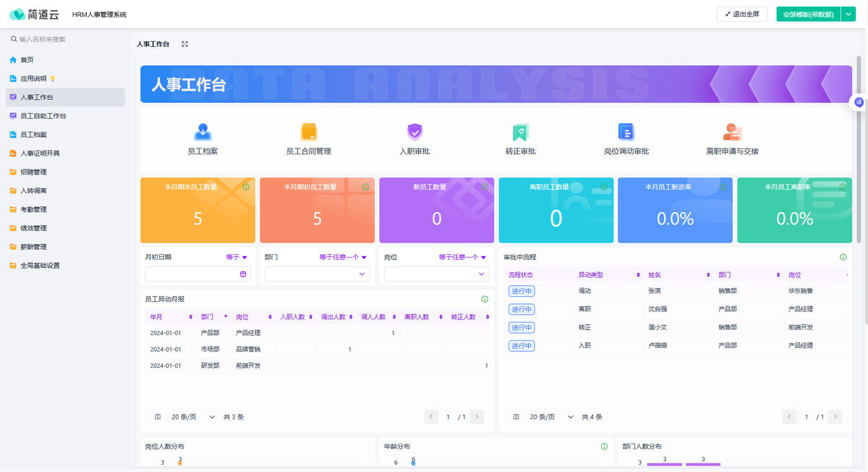Click the calendar icon in 月初日期 field

coord(243,274)
